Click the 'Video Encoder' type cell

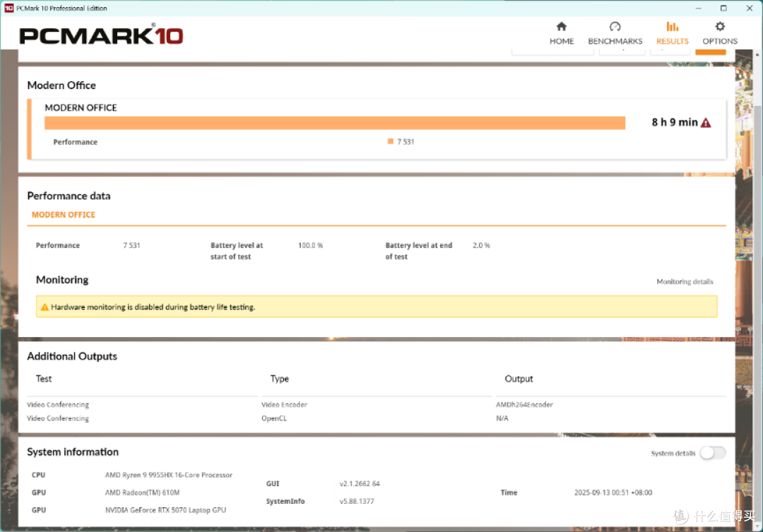pyautogui.click(x=284, y=405)
